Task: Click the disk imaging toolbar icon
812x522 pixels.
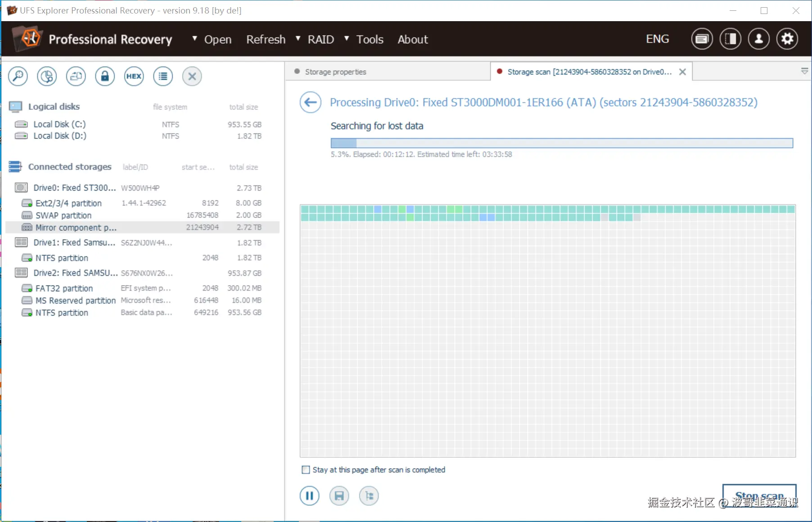Action: point(76,76)
